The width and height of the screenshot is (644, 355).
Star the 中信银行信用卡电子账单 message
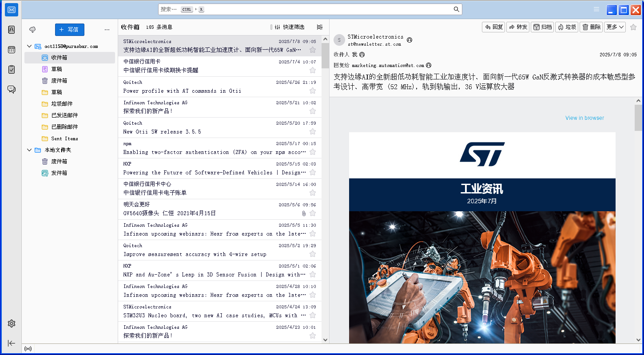[313, 193]
